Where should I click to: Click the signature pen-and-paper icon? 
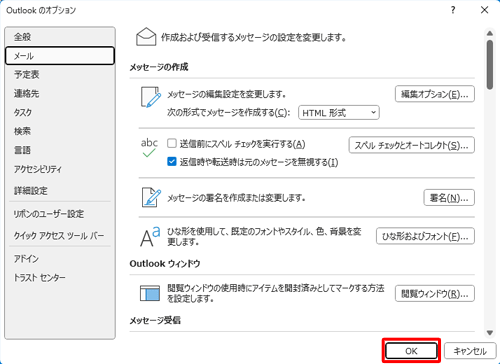(x=151, y=197)
